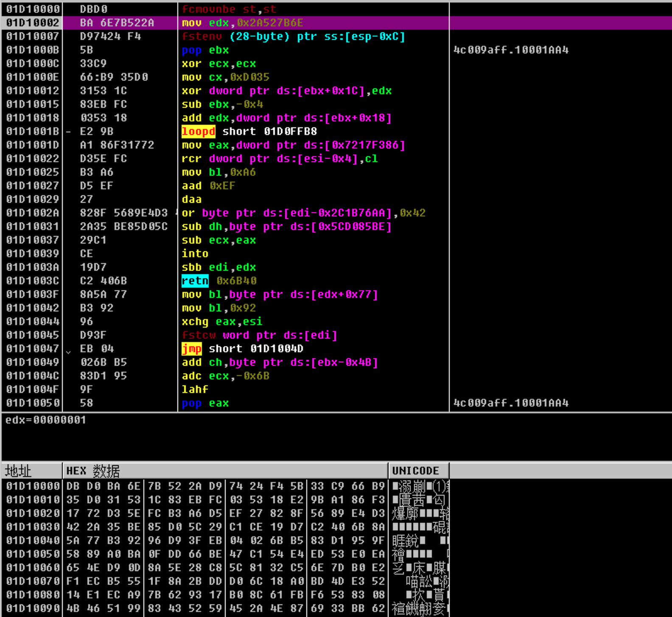672x617 pixels.
Task: Click the fstenv (28-byte) ptr instruction
Action: pyautogui.click(x=293, y=36)
